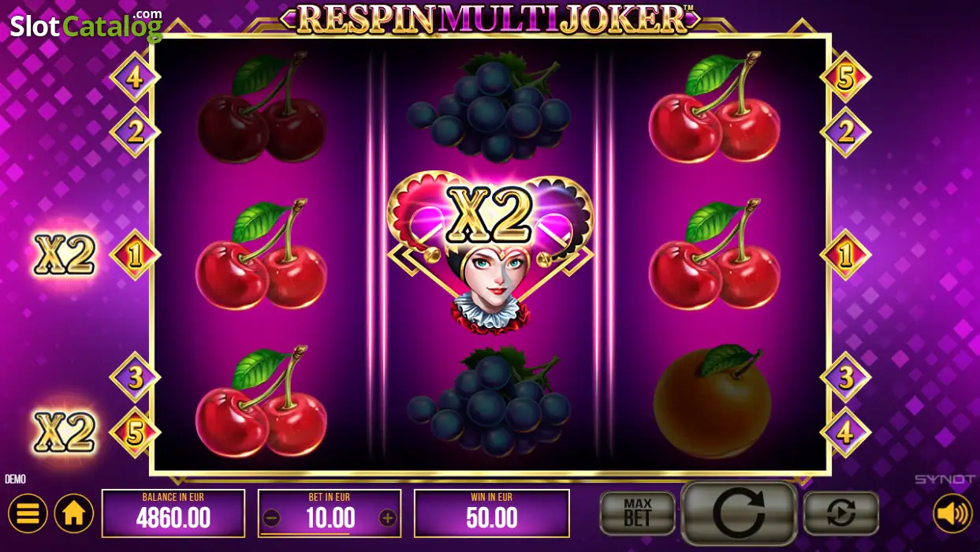Click the SYNOT provider logo

click(x=945, y=479)
